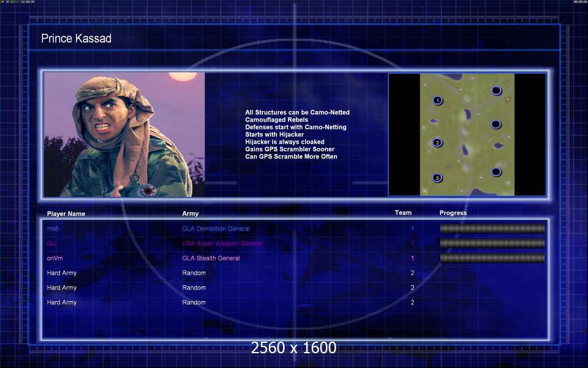Click the middle unnumbered start spot on minimap

[x=496, y=125]
